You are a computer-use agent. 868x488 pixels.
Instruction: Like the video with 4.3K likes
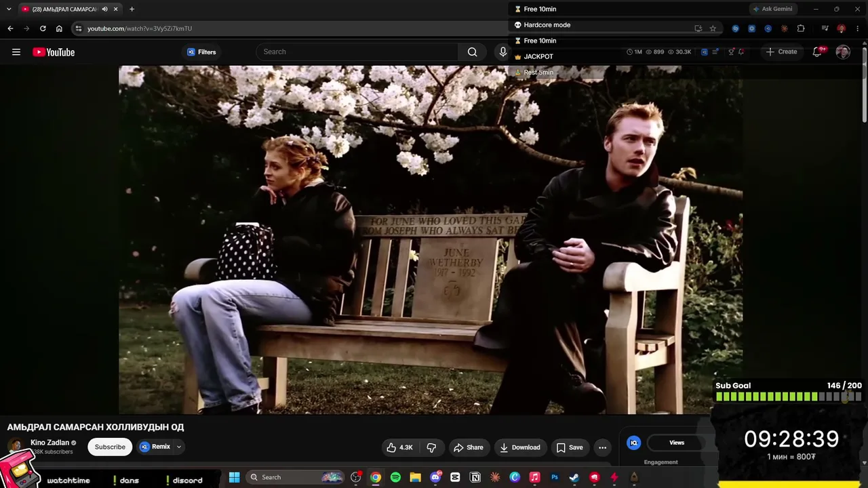coord(399,447)
